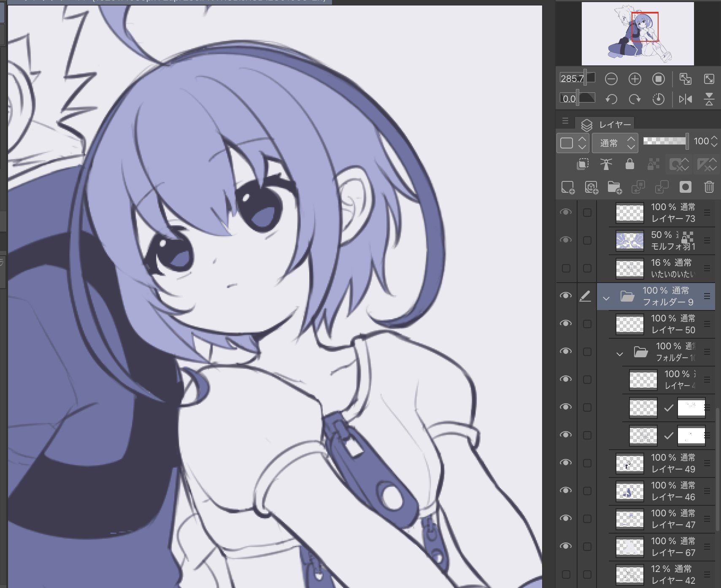Create a new raster layer

[567, 187]
